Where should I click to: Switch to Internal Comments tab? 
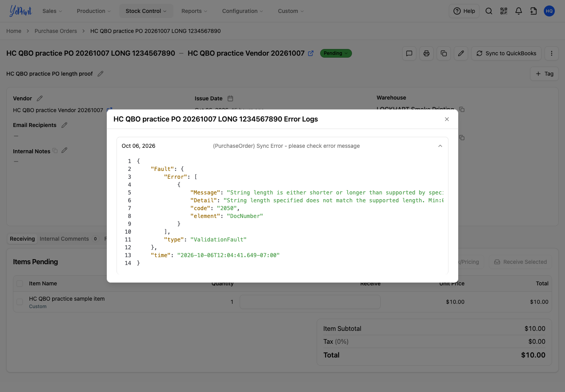coord(69,239)
